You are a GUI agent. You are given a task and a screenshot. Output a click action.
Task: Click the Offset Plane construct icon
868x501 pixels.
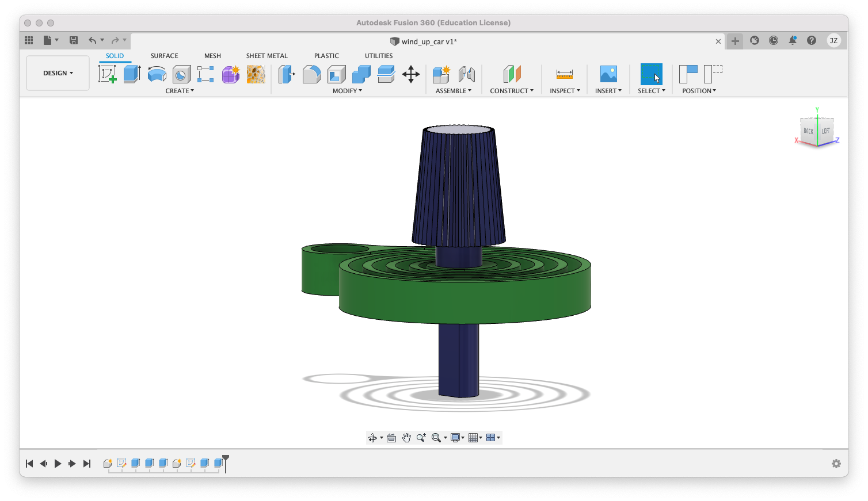click(x=512, y=74)
